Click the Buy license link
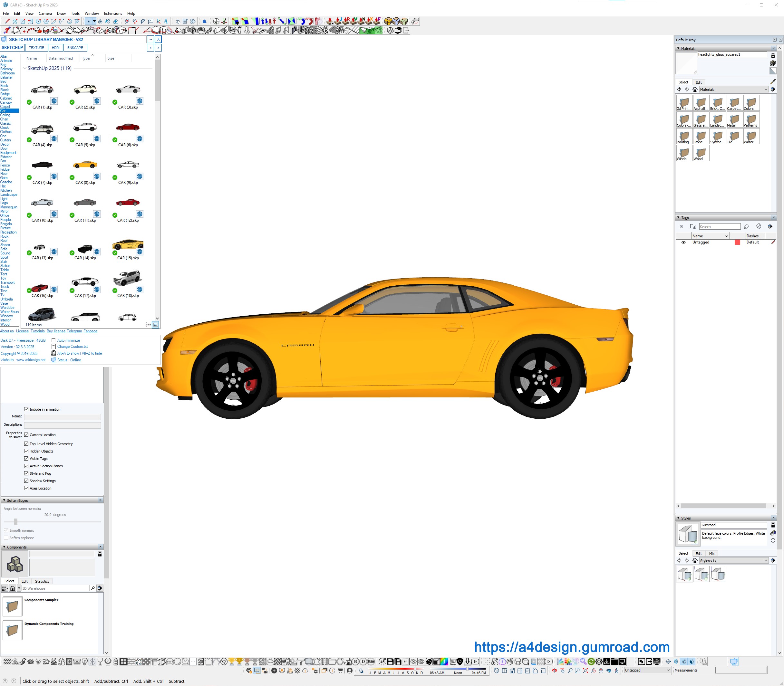The width and height of the screenshot is (784, 686). pos(56,331)
